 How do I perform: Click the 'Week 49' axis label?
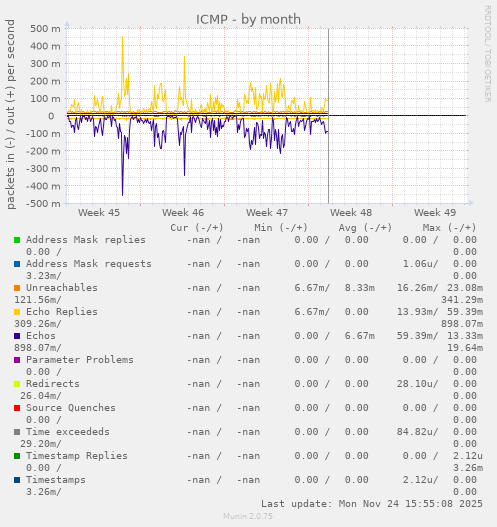click(x=435, y=213)
